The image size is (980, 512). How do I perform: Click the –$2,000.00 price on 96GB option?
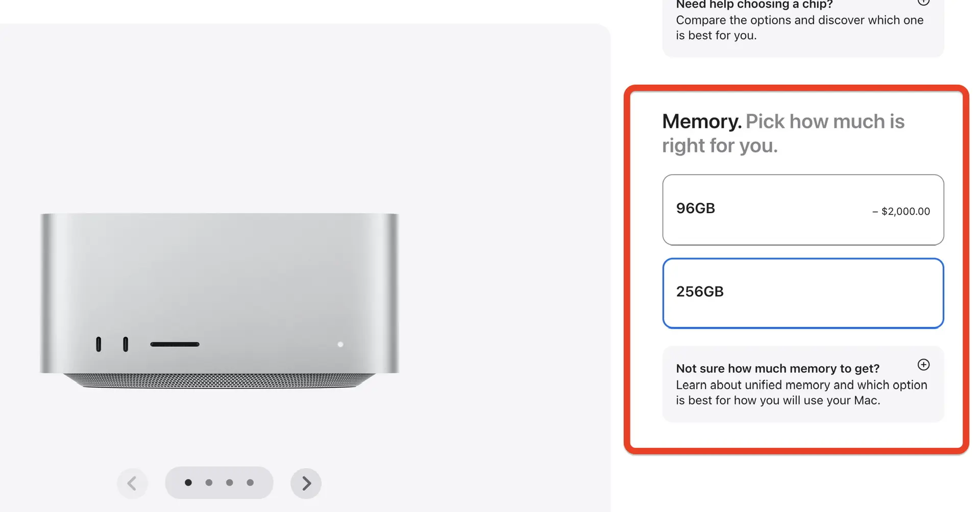pyautogui.click(x=901, y=211)
